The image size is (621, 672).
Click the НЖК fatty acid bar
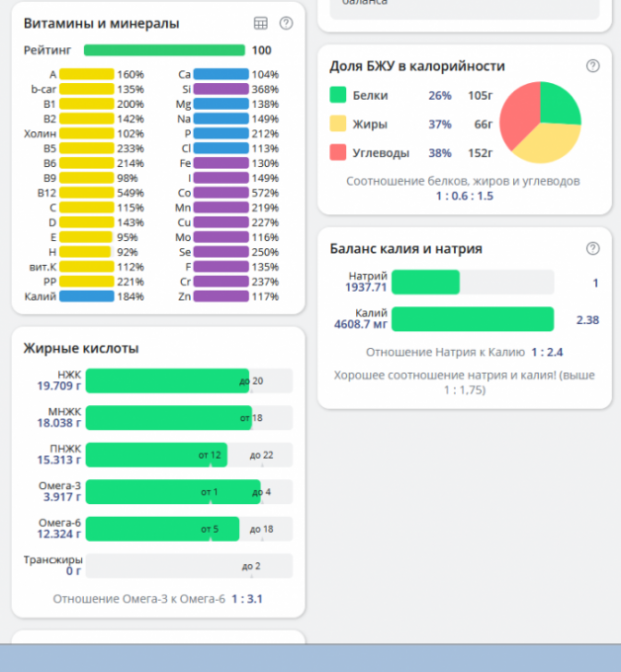click(168, 381)
